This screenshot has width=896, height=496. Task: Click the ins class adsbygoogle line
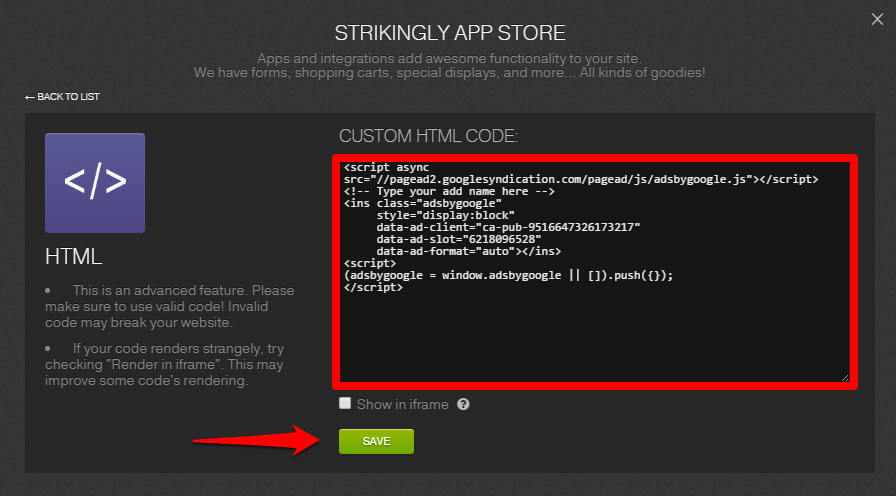[423, 203]
